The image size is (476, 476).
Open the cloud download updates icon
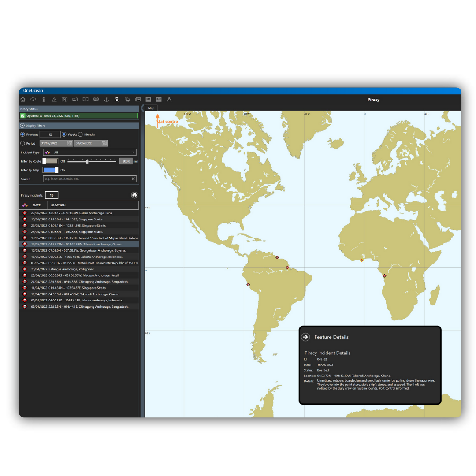(33, 100)
